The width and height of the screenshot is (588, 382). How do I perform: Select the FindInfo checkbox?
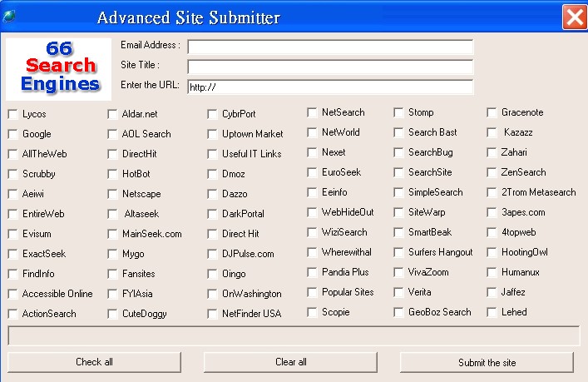13,274
